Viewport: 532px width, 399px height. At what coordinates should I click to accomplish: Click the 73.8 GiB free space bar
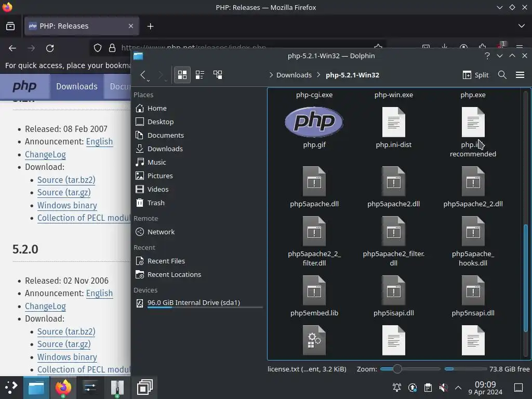465,369
